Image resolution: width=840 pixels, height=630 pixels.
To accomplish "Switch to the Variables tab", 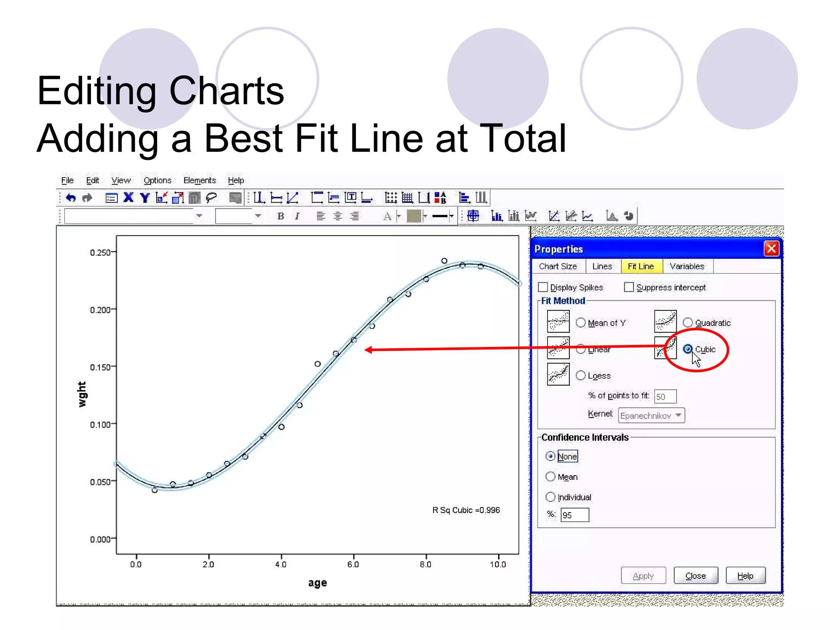I will [687, 266].
